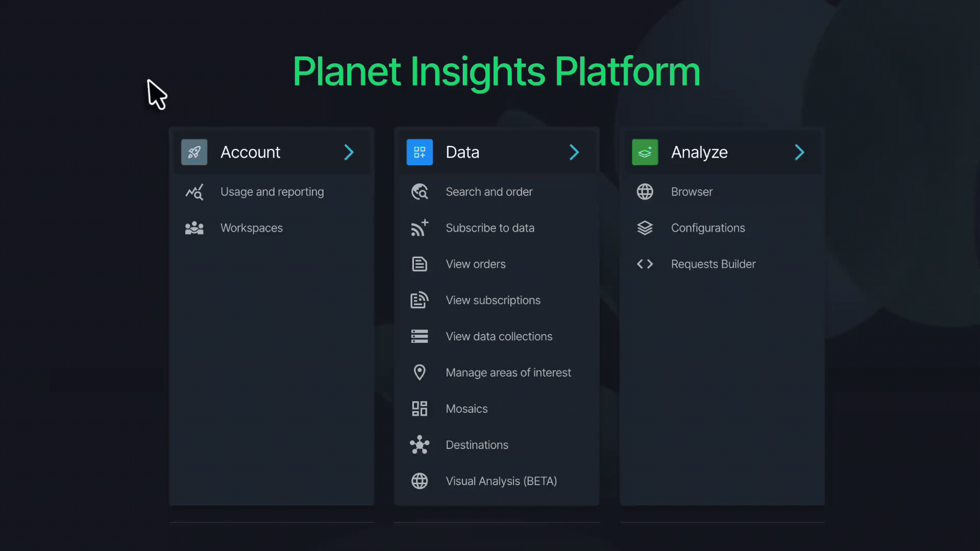Expand the Data section chevron
This screenshot has width=980, height=551.
point(575,152)
